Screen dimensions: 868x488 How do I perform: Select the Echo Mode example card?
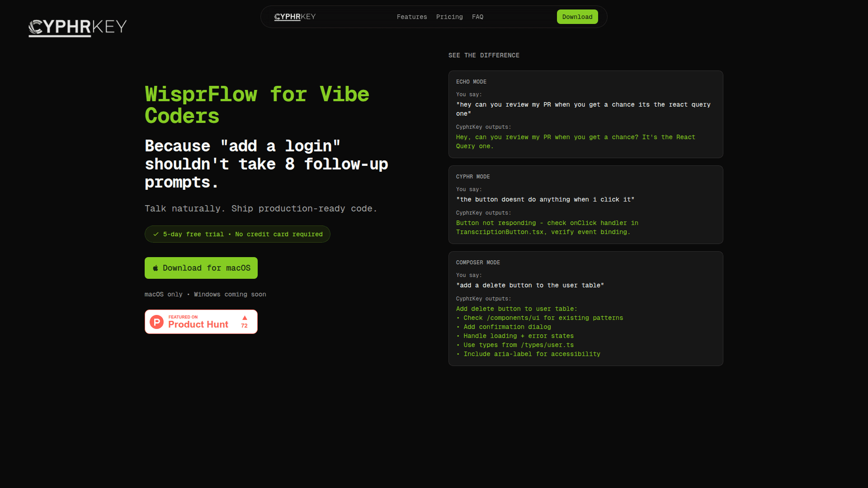coord(585,114)
